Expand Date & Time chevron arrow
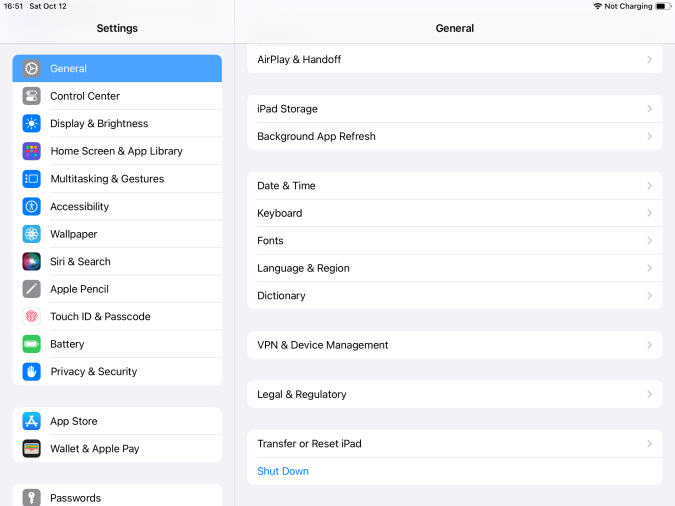The height and width of the screenshot is (506, 675). point(649,186)
